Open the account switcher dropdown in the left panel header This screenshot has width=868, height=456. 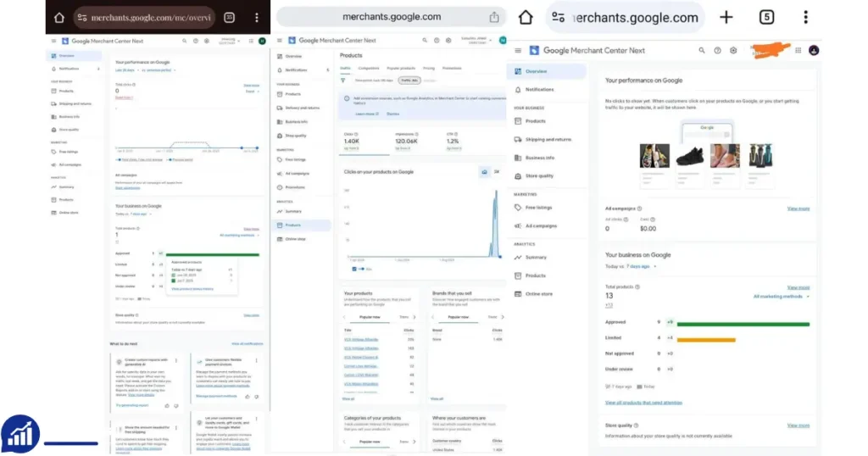coord(230,41)
